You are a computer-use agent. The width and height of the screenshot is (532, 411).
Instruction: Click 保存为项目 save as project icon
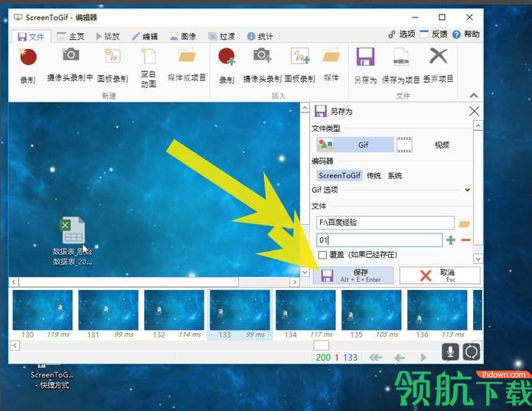click(x=400, y=66)
